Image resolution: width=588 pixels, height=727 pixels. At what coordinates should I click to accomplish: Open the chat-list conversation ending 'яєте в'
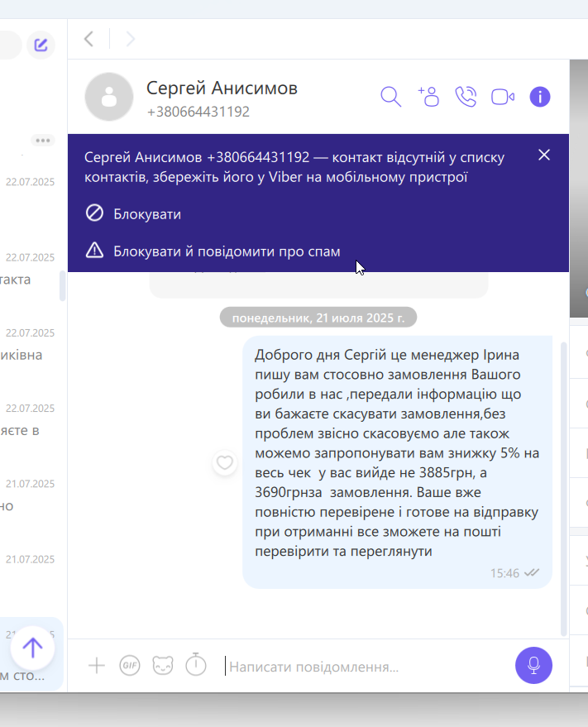(x=29, y=422)
